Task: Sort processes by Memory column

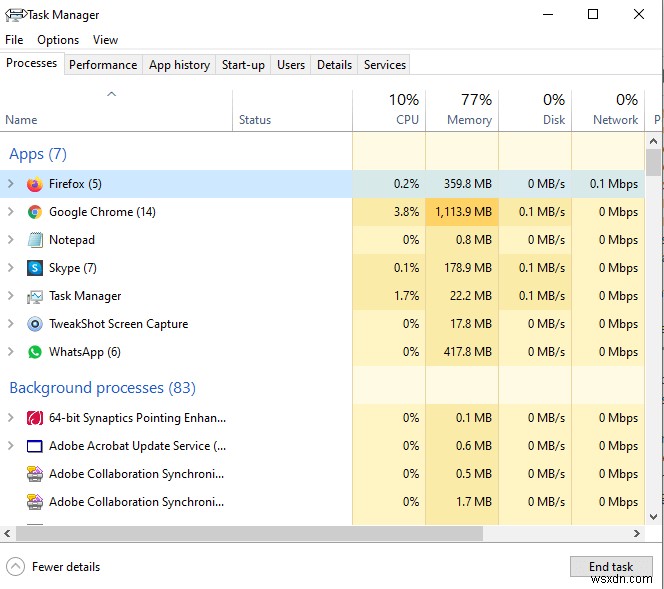Action: point(461,110)
